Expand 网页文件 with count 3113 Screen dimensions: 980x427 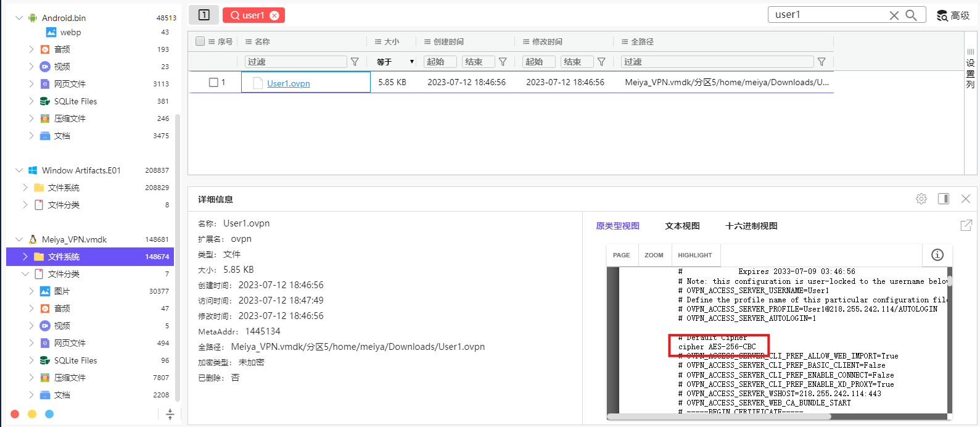tap(31, 83)
